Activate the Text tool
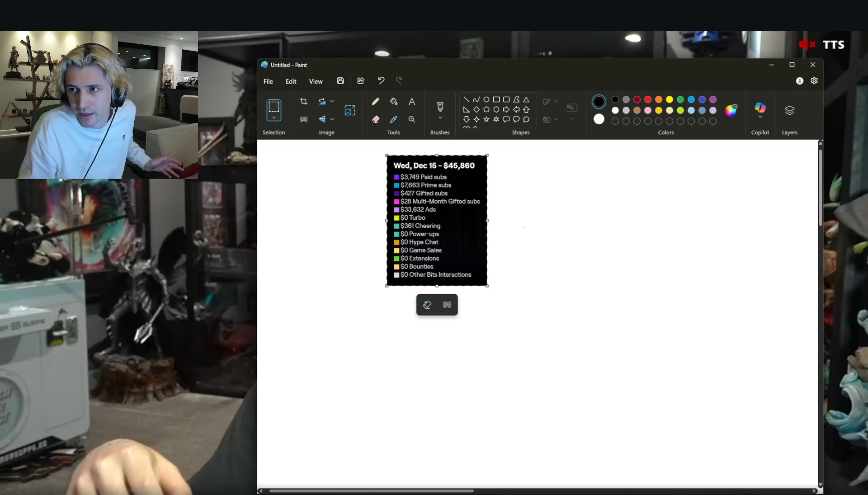The width and height of the screenshot is (868, 495). point(411,101)
